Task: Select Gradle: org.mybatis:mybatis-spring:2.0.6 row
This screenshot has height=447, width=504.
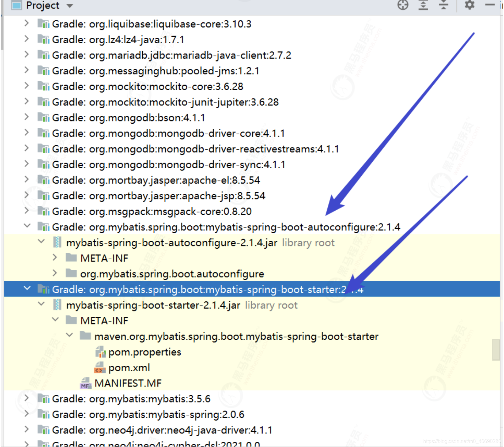Action: click(252, 414)
